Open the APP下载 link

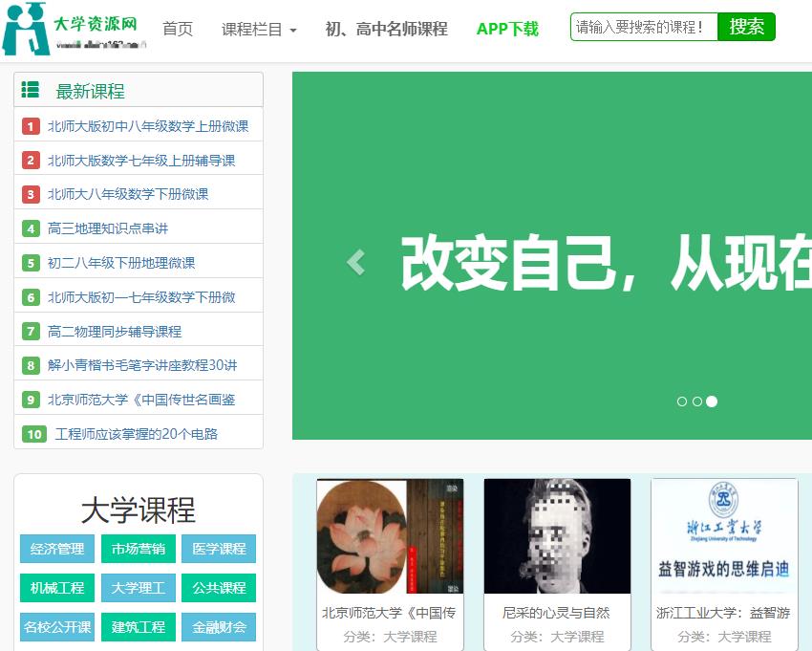tap(507, 30)
